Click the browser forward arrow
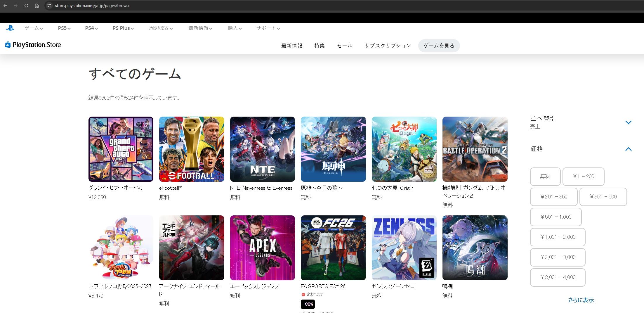 pos(16,6)
